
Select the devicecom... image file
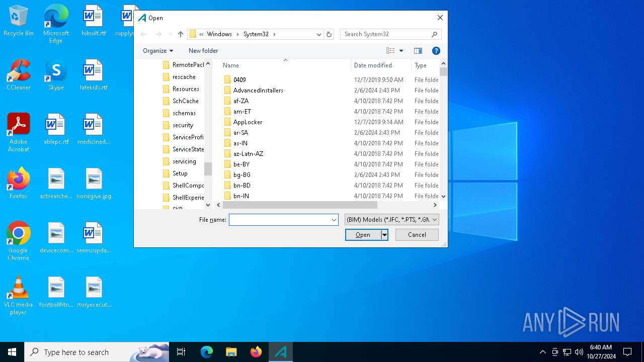point(56,238)
